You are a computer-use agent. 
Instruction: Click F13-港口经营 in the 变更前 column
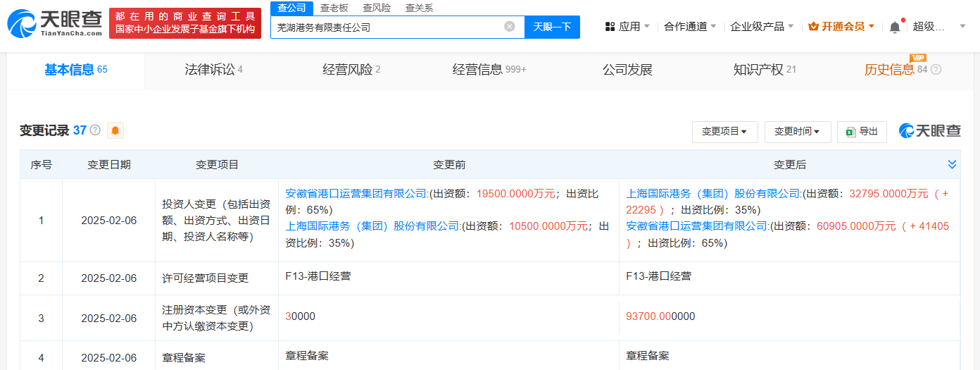pos(318,276)
